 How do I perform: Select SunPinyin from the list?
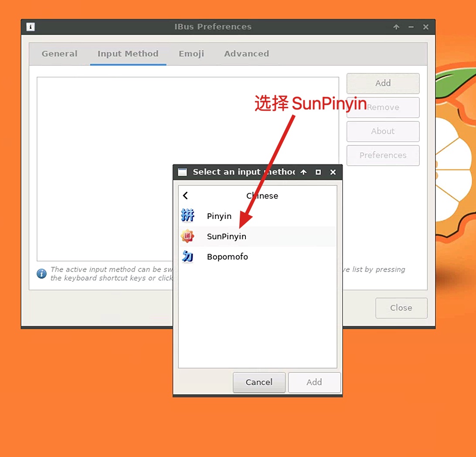point(258,236)
